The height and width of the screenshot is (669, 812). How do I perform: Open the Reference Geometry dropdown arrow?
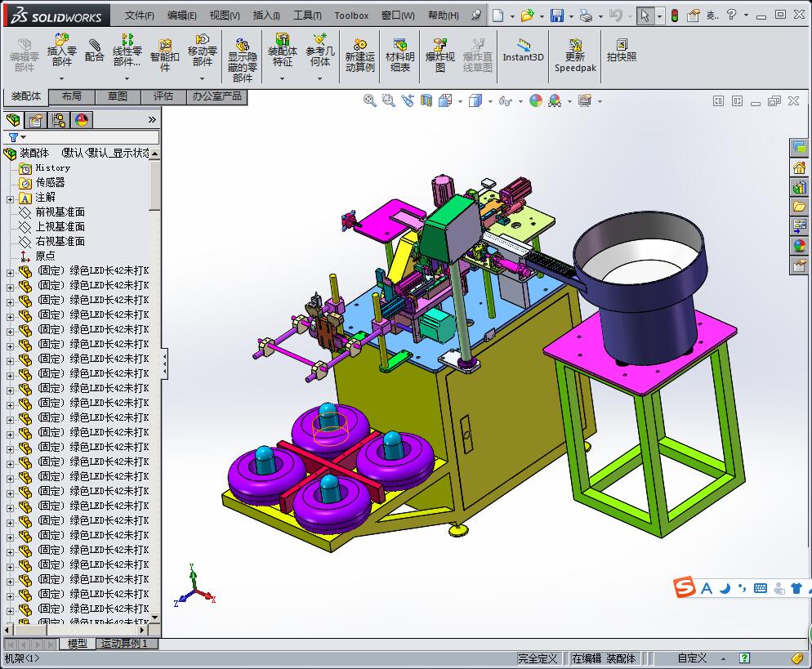320,78
